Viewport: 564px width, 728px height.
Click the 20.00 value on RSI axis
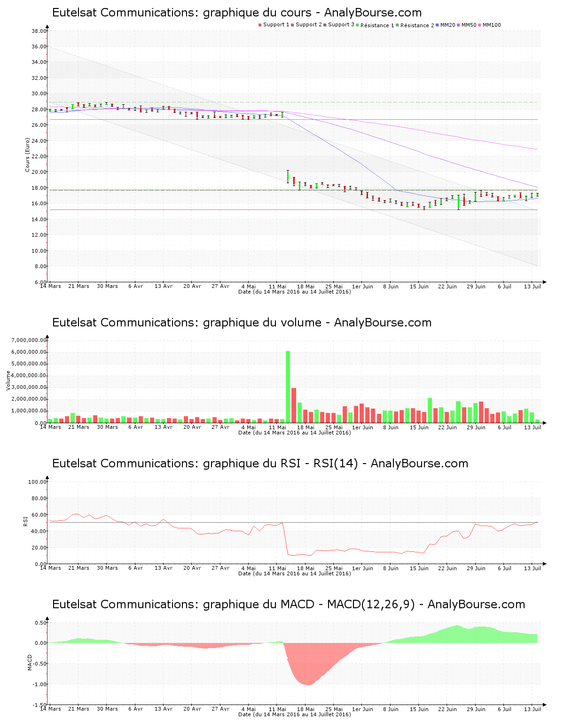pyautogui.click(x=39, y=548)
